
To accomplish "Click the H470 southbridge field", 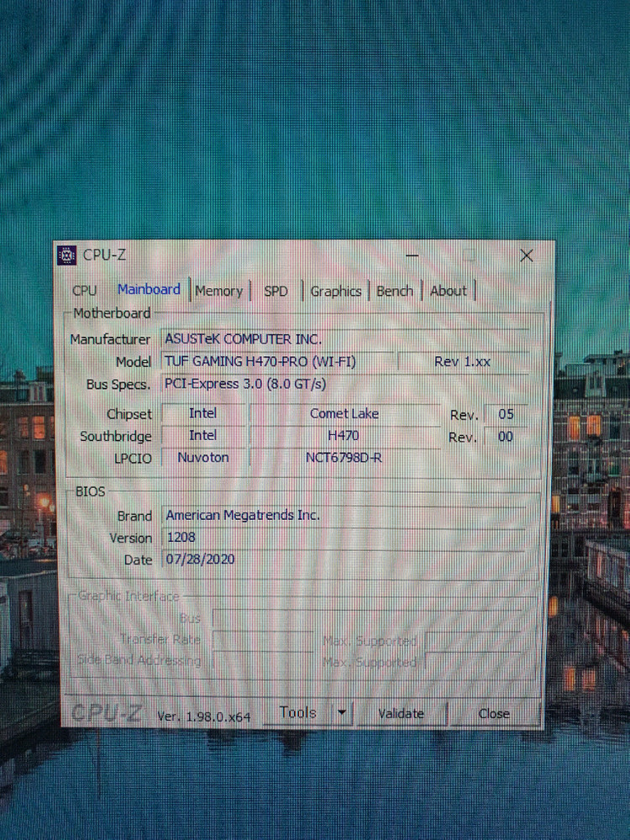I will [344, 435].
